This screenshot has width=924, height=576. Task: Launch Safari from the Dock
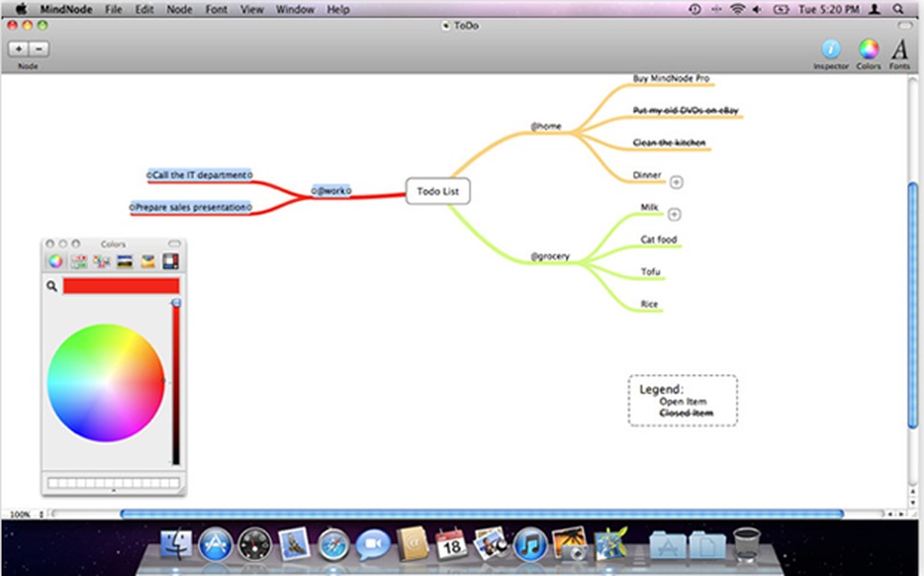[x=333, y=544]
